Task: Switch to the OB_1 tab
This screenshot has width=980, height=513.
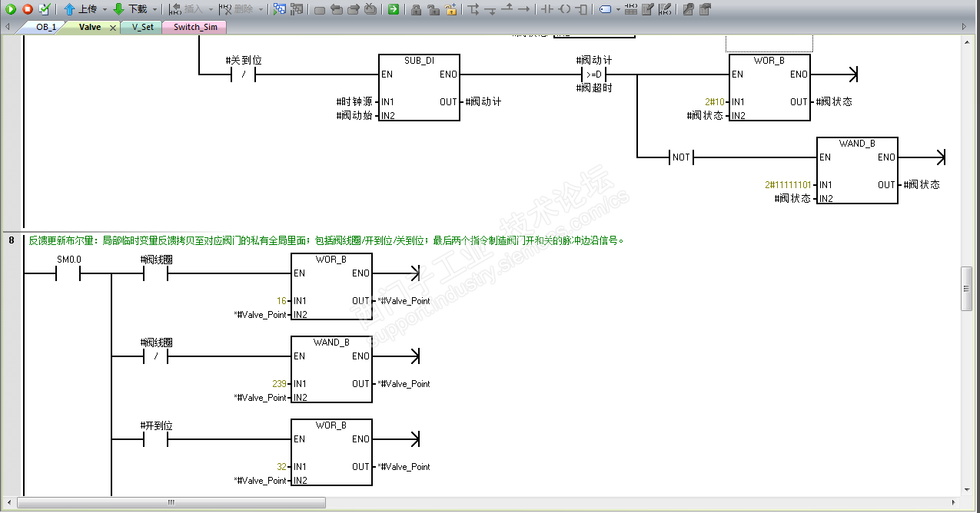Action: coord(46,27)
